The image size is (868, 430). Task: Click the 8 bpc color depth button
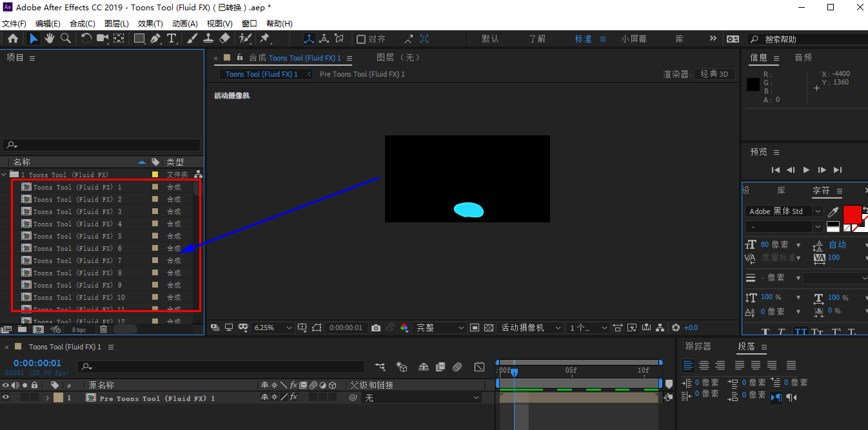coord(79,329)
